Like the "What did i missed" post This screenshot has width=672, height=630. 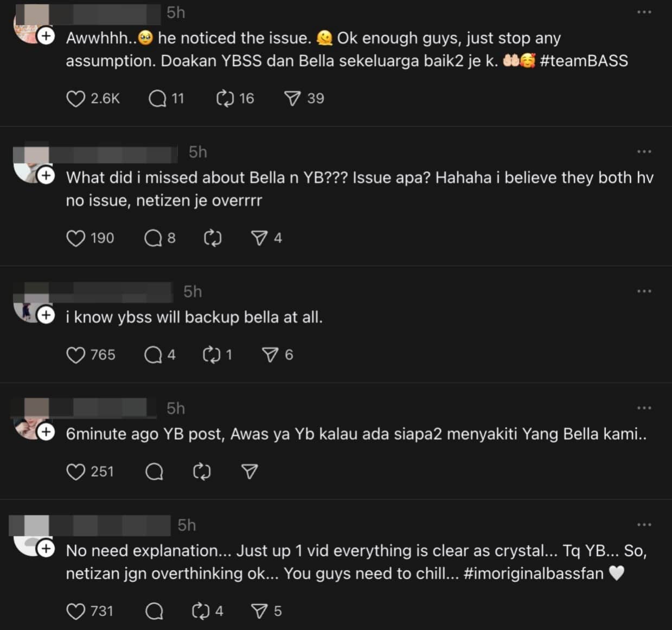pos(75,238)
